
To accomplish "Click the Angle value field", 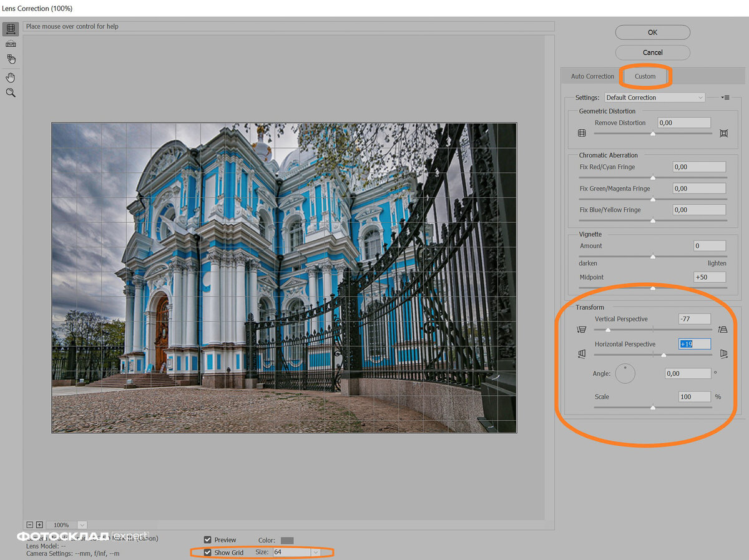I will 688,373.
